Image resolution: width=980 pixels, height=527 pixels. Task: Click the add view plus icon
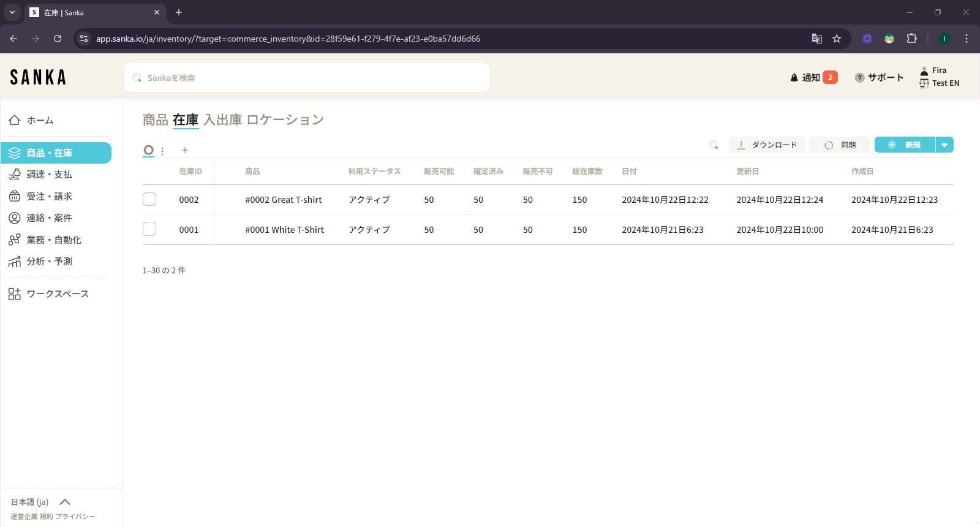point(185,150)
